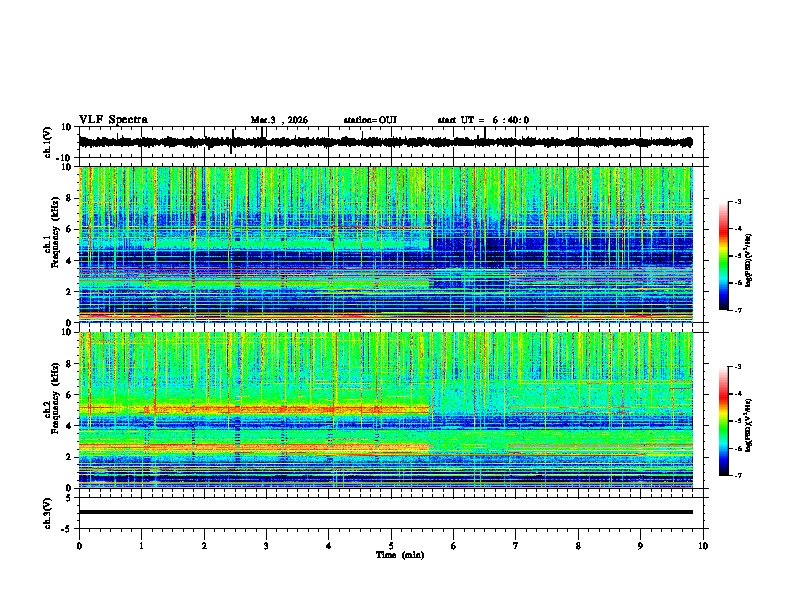Click time axis tick label "9"

click(x=640, y=546)
